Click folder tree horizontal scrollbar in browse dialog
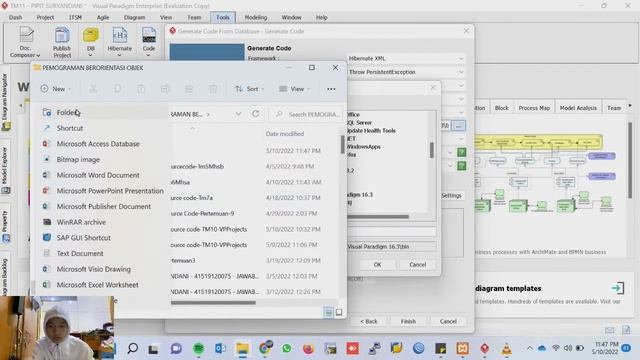640x360 pixels. click(x=378, y=217)
